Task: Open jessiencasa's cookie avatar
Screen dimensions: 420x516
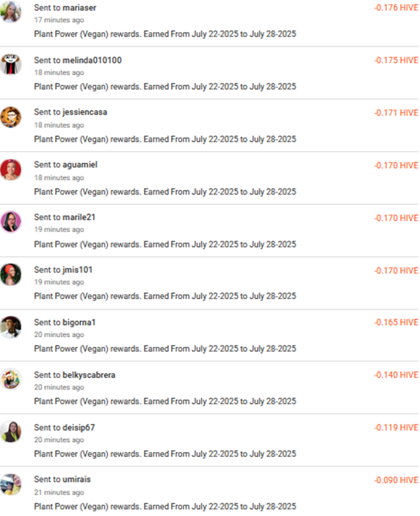Action: tap(11, 117)
